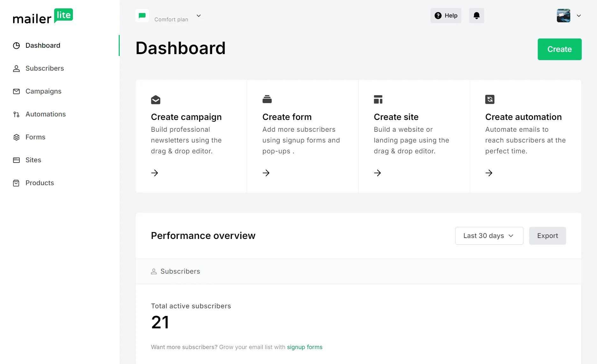Follow the signup forms link
The width and height of the screenshot is (597, 364).
coord(305,347)
